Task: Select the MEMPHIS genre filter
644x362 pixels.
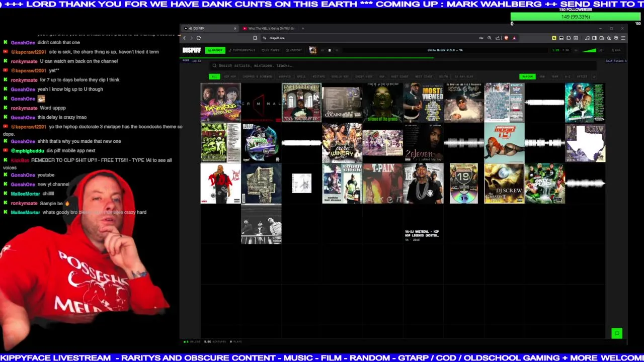Action: [x=284, y=76]
